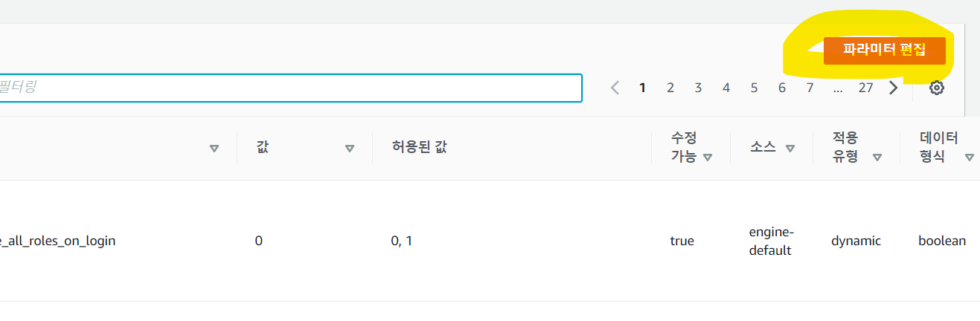
Task: Open page 6 of parameters
Action: click(782, 88)
